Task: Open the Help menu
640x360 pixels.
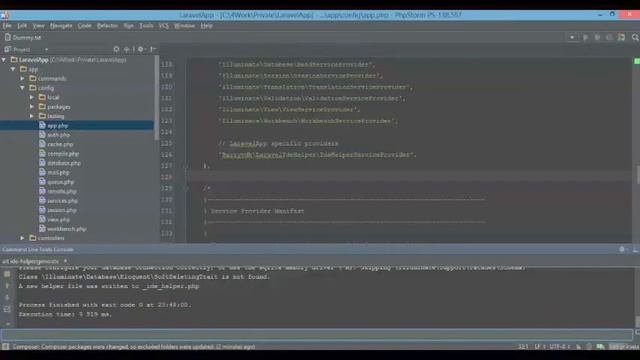Action: coord(207,26)
